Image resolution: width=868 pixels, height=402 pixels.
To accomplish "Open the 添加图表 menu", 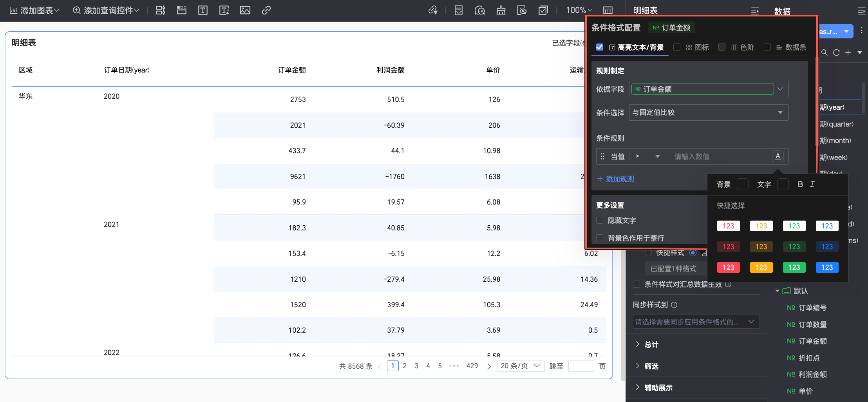I will point(34,11).
